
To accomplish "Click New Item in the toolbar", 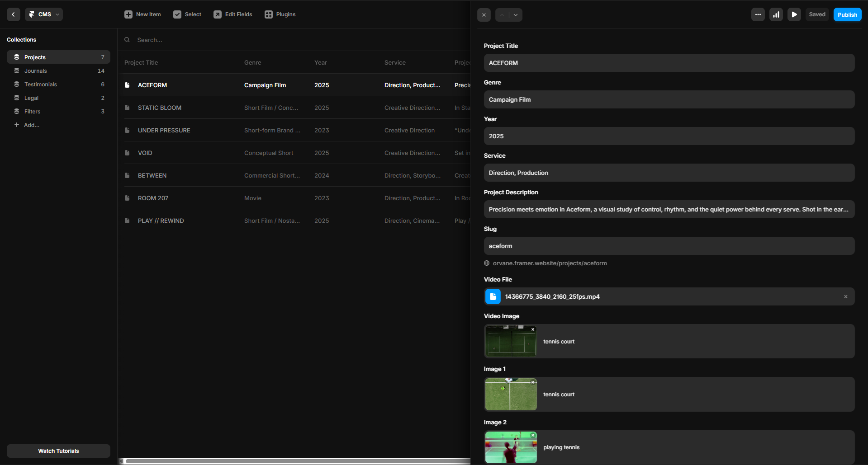I will coord(142,14).
